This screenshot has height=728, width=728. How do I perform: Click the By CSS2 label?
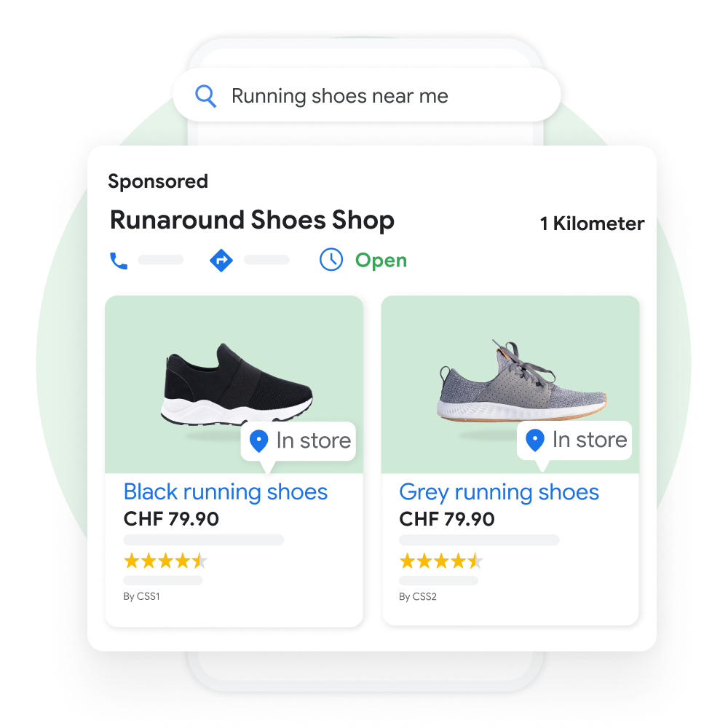418,597
